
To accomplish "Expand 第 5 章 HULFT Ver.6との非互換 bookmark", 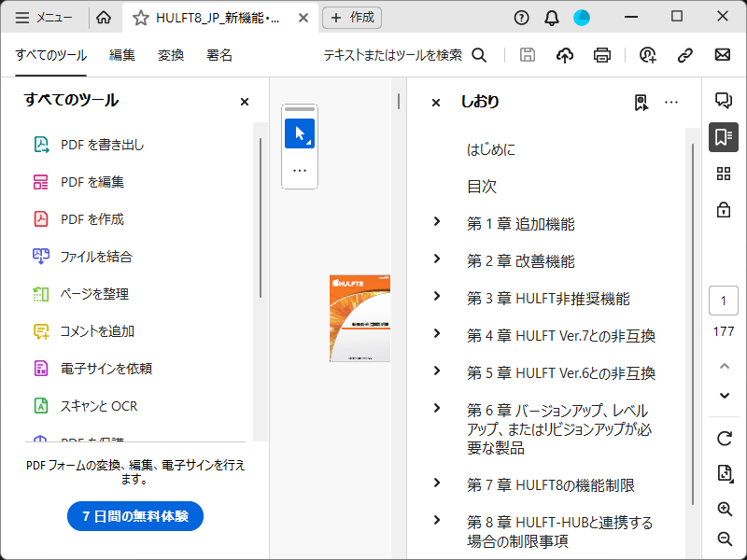I will point(437,371).
